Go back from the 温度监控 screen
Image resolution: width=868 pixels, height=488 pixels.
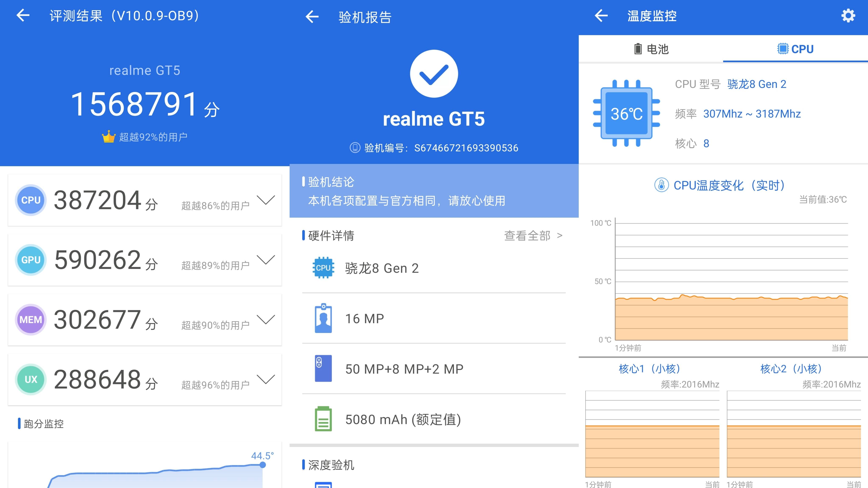click(601, 15)
